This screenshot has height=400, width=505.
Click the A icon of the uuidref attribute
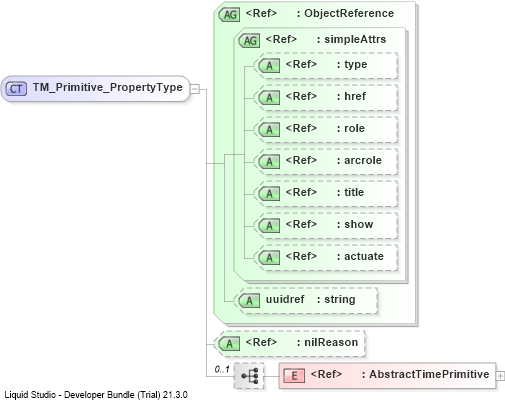249,301
